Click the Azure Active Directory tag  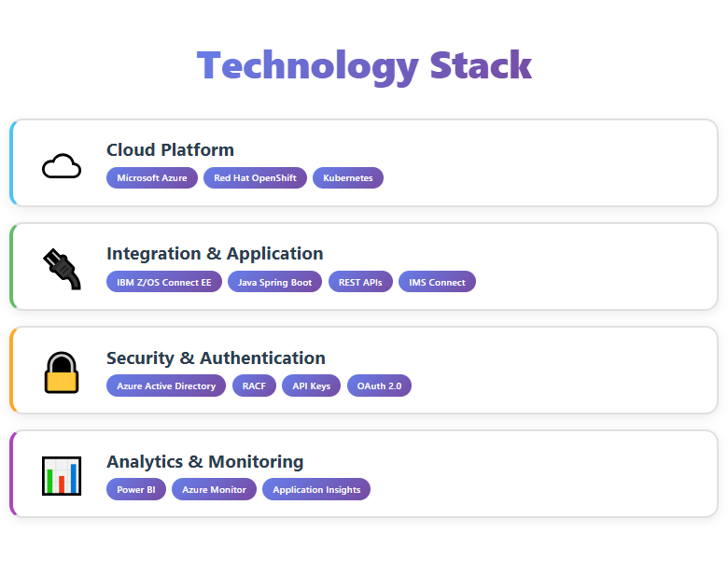(166, 386)
